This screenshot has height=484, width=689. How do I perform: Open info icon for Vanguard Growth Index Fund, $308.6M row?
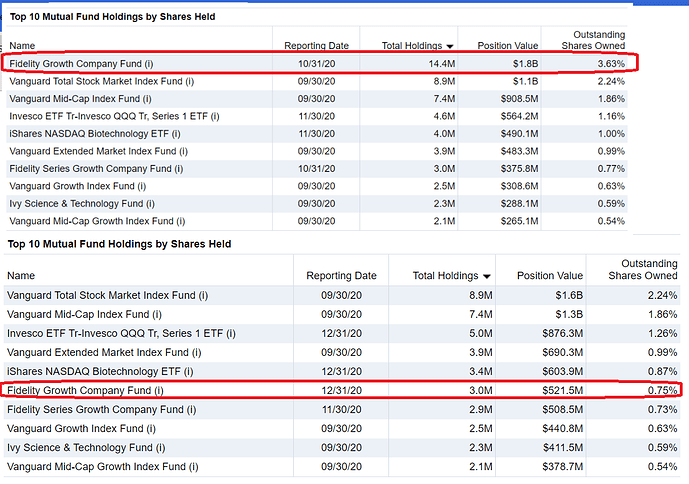(x=141, y=186)
